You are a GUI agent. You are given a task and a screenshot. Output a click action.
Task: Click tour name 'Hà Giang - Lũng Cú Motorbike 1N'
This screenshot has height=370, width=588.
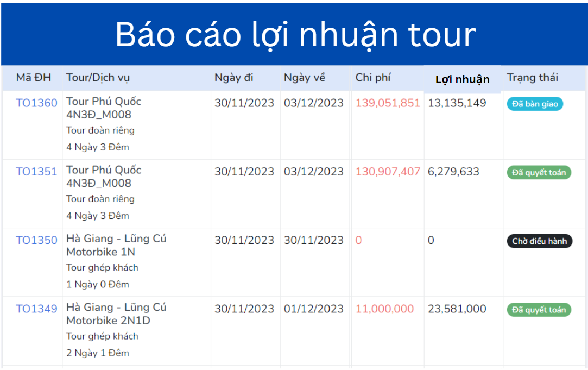pos(116,245)
